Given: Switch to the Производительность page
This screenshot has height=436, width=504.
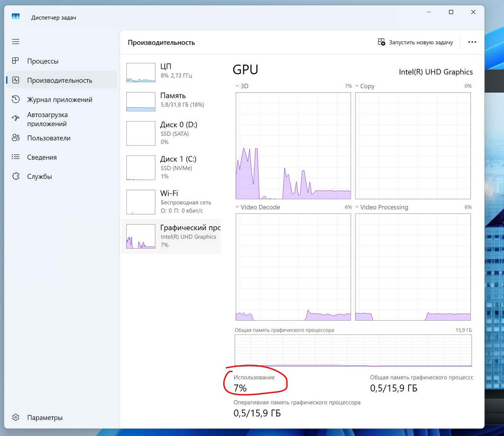Looking at the screenshot, I should (x=61, y=80).
